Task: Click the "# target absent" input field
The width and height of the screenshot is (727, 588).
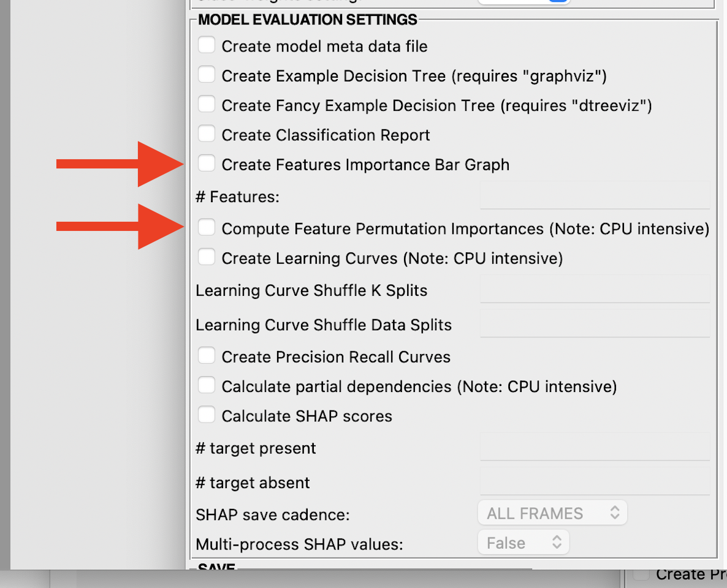Action: (x=593, y=482)
